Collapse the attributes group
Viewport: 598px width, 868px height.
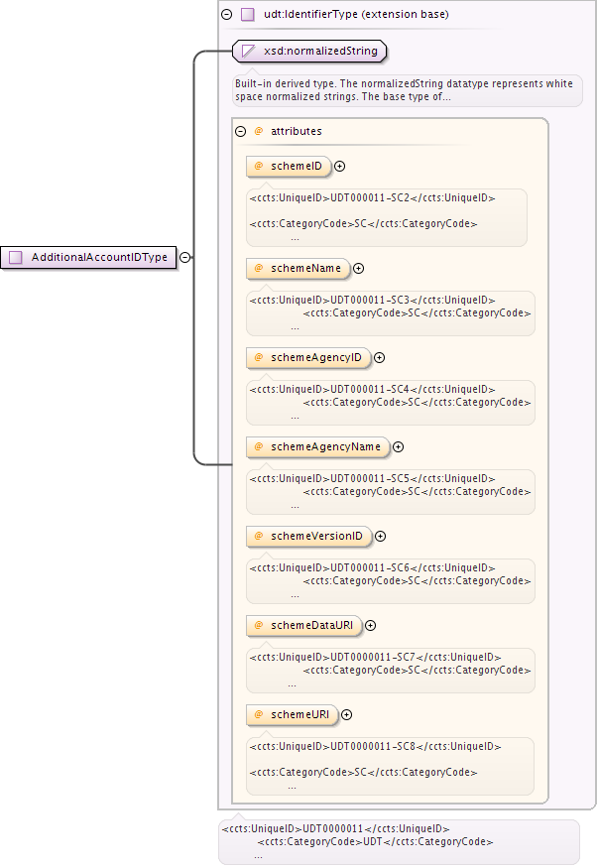(240, 131)
